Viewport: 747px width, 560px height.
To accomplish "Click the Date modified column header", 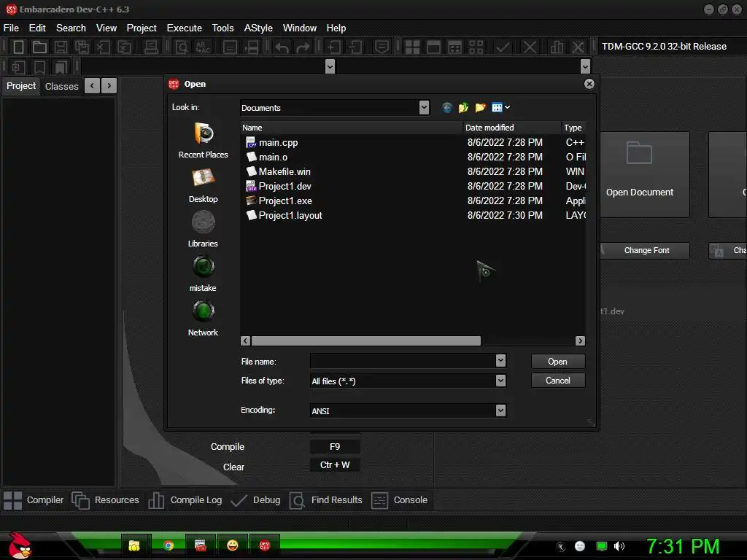I will coord(512,128).
